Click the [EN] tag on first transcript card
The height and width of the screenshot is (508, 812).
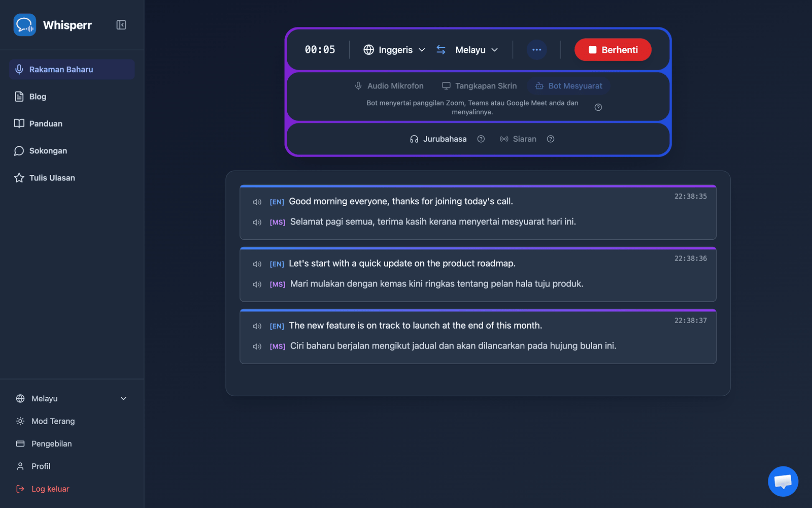[x=277, y=202]
